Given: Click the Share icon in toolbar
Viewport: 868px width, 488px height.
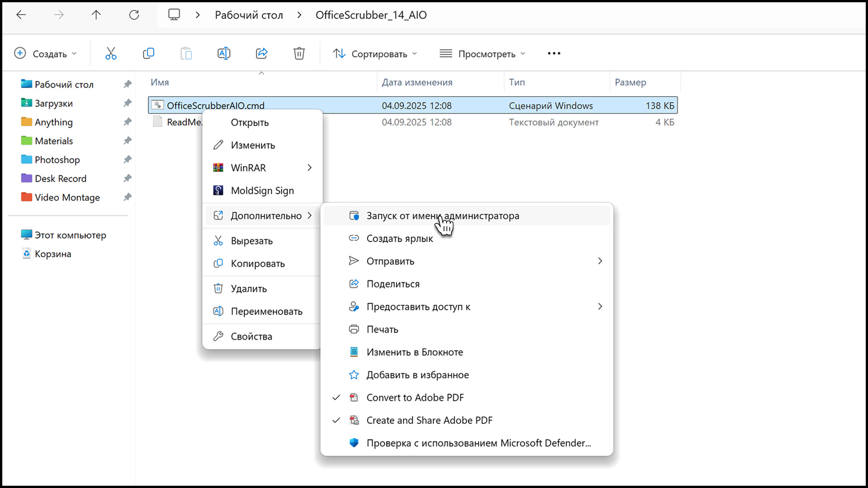Looking at the screenshot, I should point(262,54).
